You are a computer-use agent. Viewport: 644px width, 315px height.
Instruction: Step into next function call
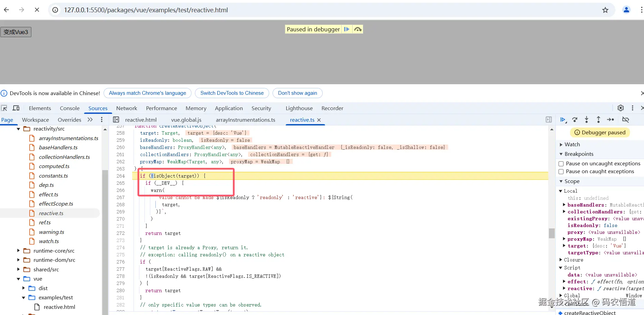pos(586,120)
